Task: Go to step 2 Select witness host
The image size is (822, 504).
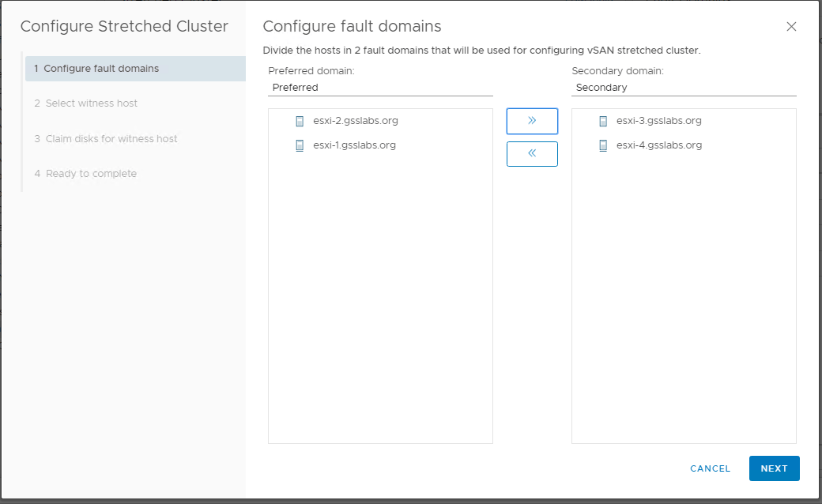Action: [91, 103]
